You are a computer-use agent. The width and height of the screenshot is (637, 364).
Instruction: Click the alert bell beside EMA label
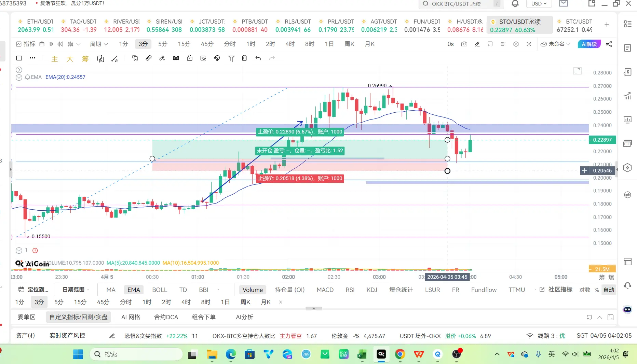tap(28, 77)
